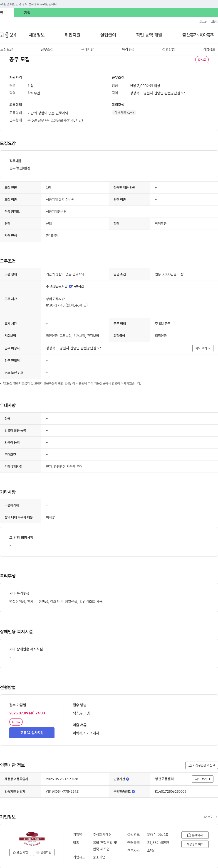
Task: Click the 고용24 logo
Action: click(8, 35)
